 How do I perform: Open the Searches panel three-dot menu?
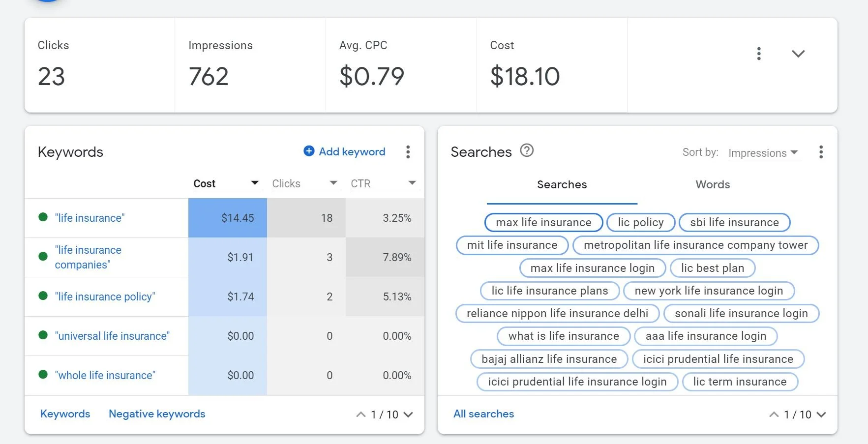821,152
